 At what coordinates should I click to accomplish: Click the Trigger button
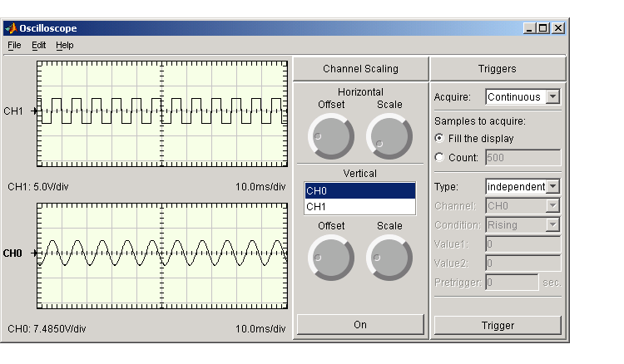(x=498, y=326)
